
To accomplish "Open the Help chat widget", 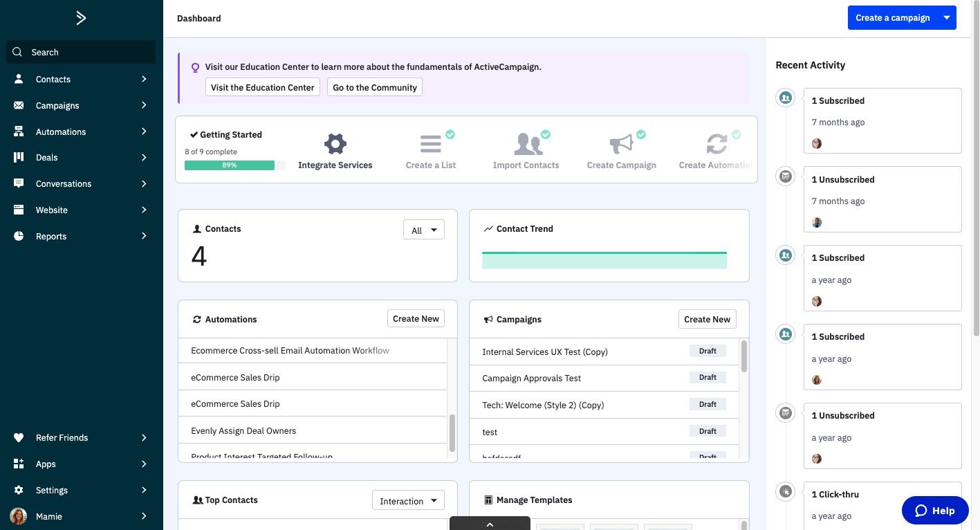I will (x=935, y=511).
